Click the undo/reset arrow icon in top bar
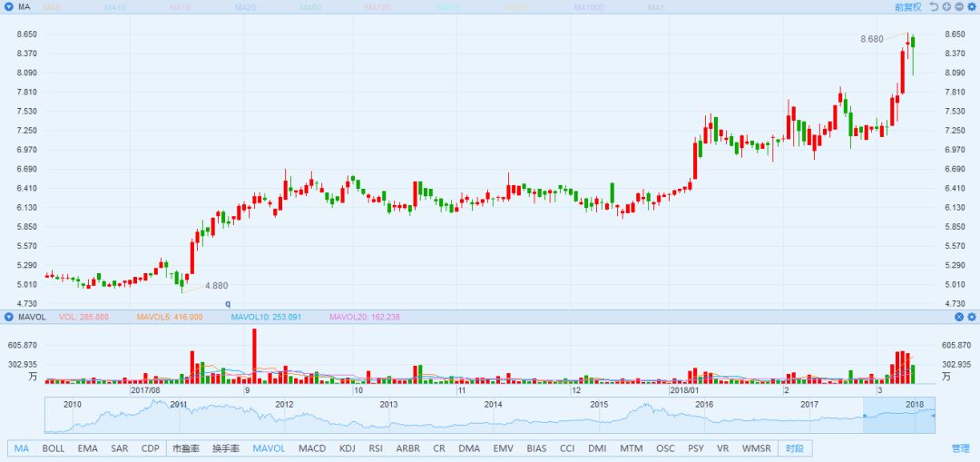The image size is (980, 462). pos(934,6)
